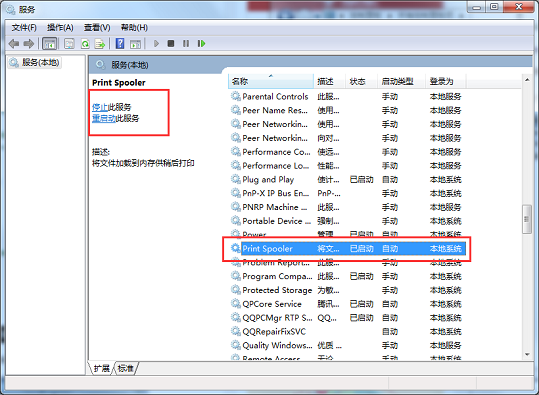
Task: Click the services icon beside the 服务(本地) panel header
Action: (100, 65)
